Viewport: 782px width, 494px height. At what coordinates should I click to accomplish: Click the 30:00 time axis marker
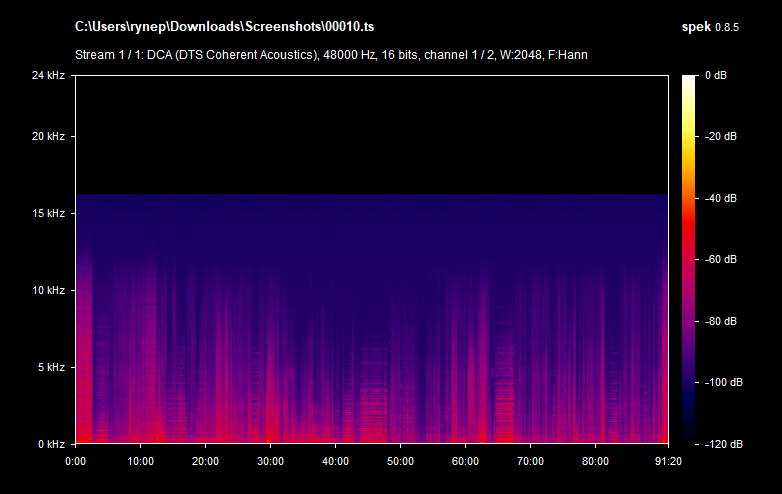coord(271,461)
